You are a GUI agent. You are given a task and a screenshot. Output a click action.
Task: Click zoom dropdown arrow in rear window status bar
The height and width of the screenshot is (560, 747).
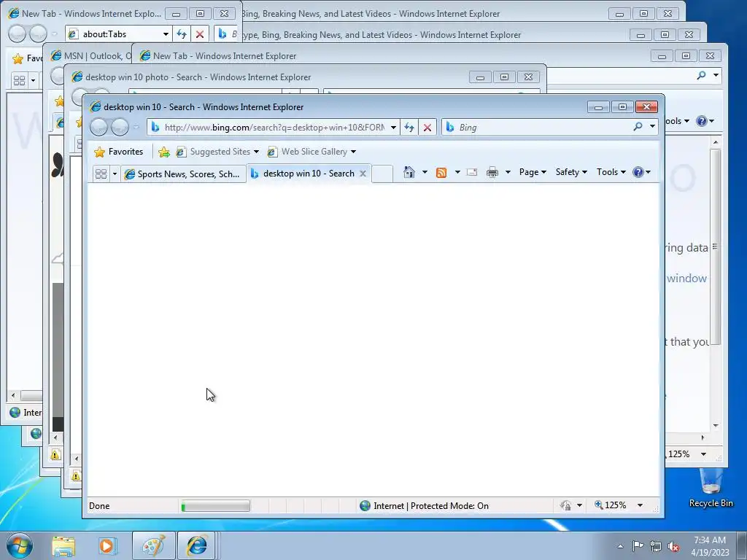[x=703, y=454]
